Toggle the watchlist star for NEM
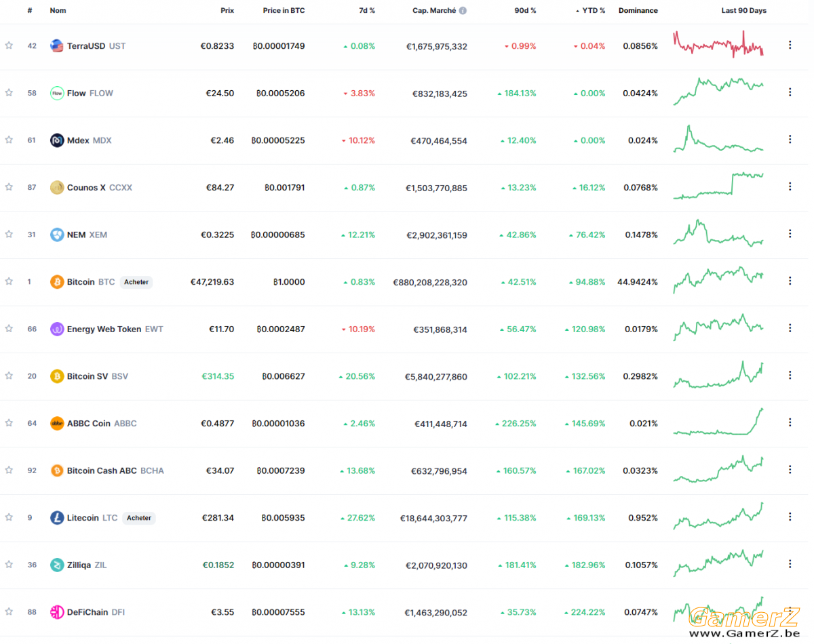The height and width of the screenshot is (644, 814). click(x=9, y=234)
